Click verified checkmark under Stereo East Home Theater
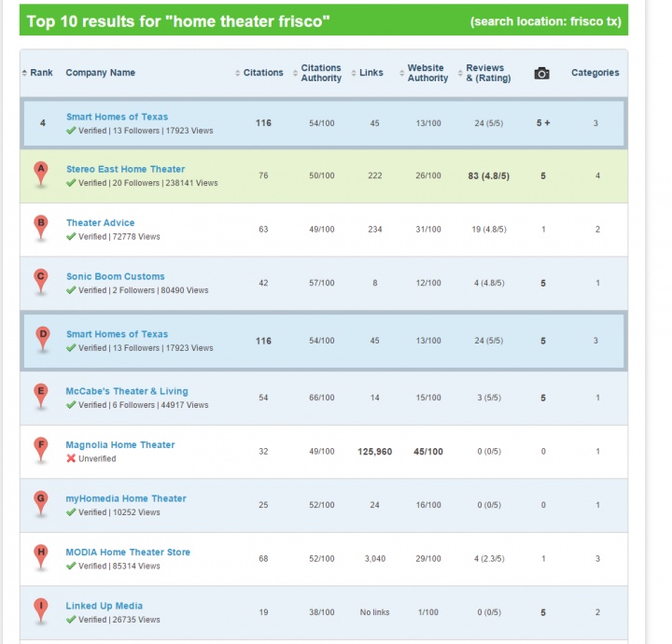Viewport: 672px width, 644px height. coord(71,183)
